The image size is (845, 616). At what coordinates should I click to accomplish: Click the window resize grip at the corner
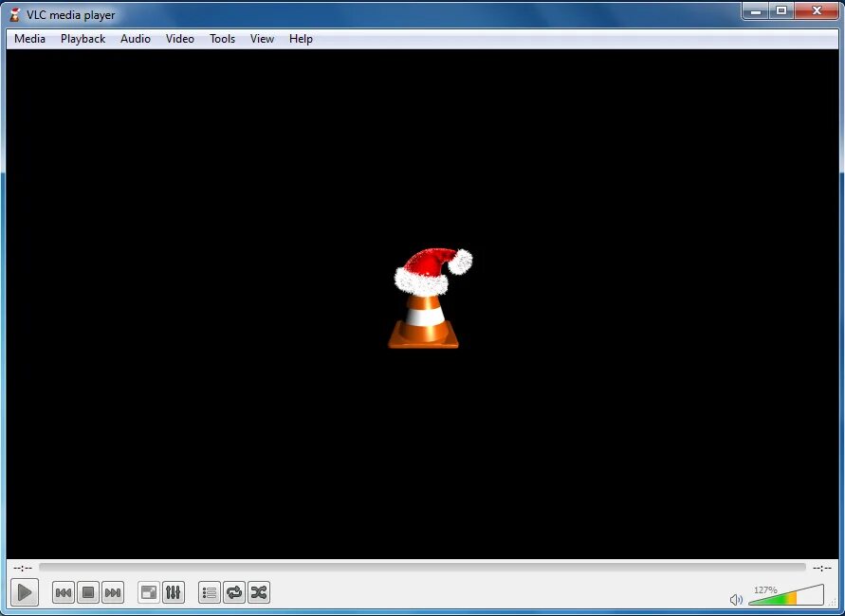tap(833, 603)
